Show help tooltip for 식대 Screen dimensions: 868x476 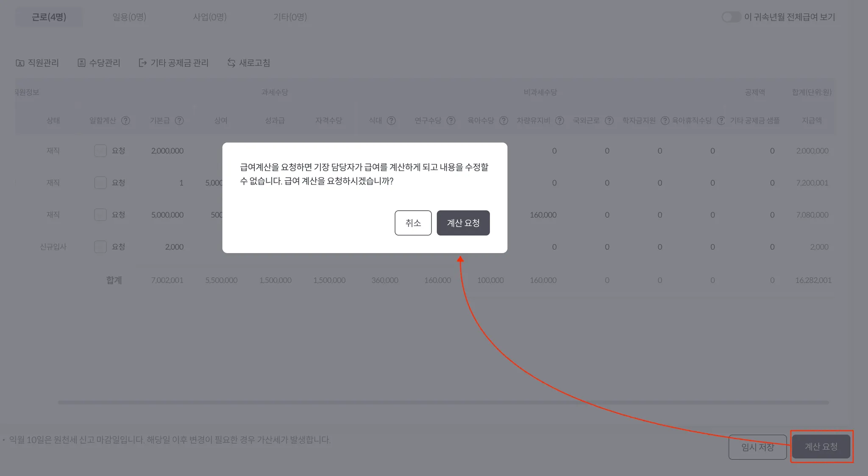(x=391, y=121)
